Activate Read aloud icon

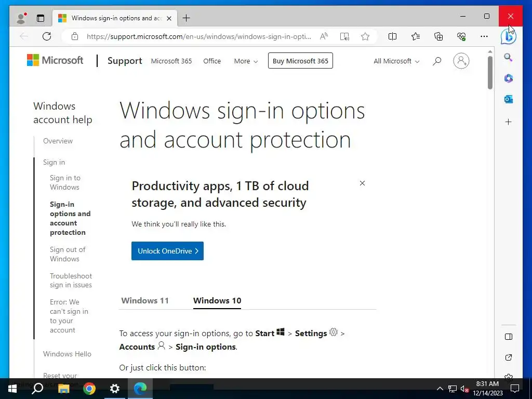coord(324,36)
